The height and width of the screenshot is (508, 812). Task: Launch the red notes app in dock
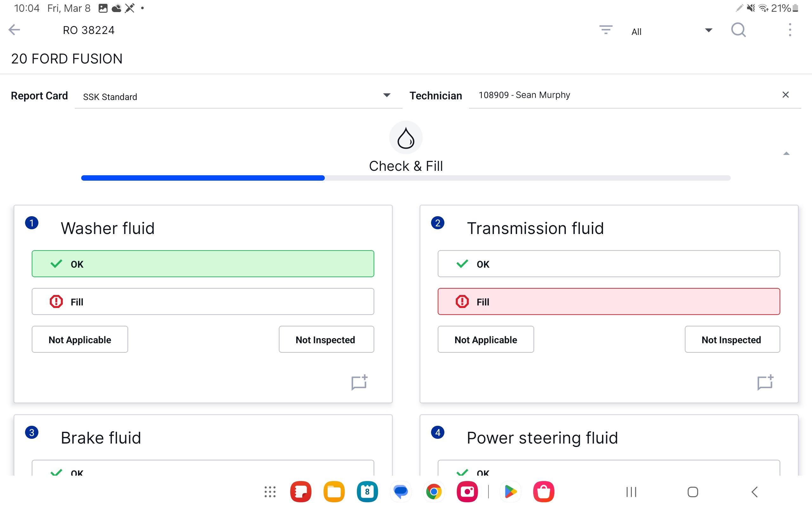click(301, 492)
